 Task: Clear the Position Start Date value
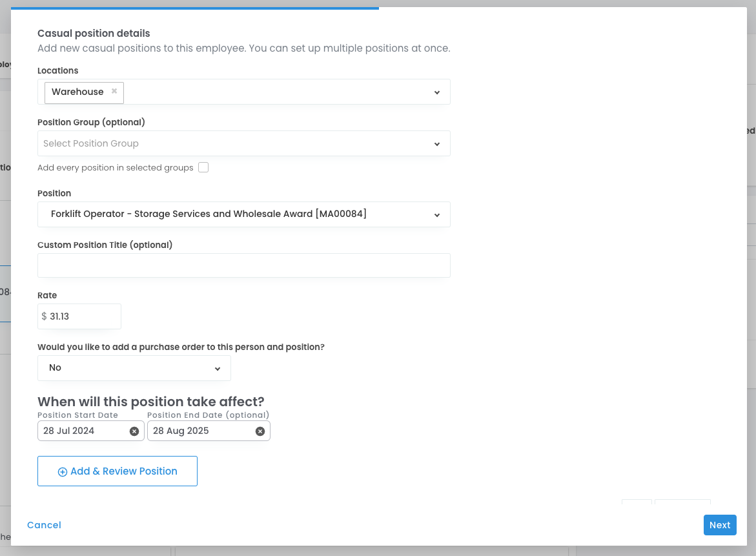point(134,431)
